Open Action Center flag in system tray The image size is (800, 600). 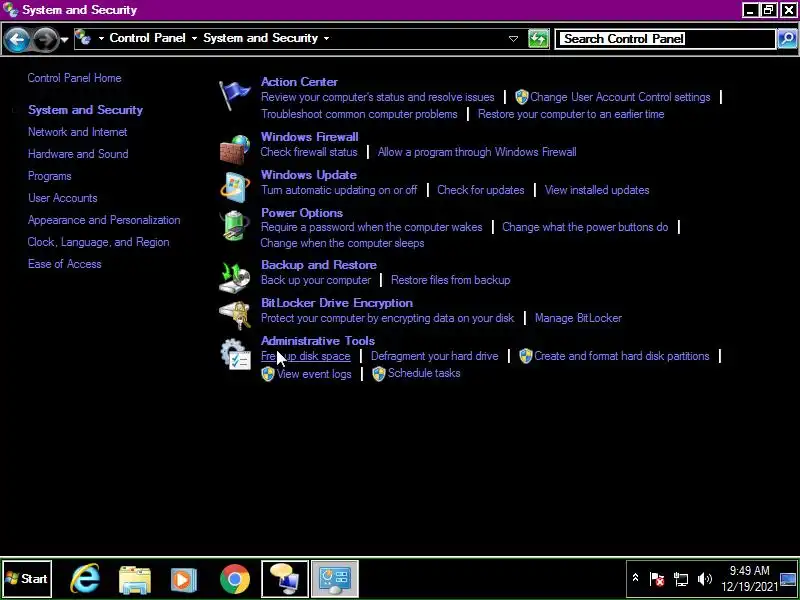657,579
